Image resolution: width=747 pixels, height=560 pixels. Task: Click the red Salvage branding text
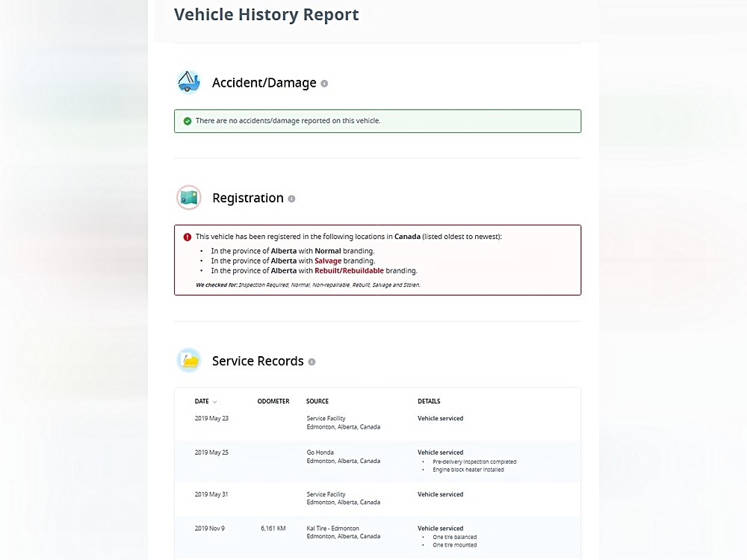click(328, 261)
